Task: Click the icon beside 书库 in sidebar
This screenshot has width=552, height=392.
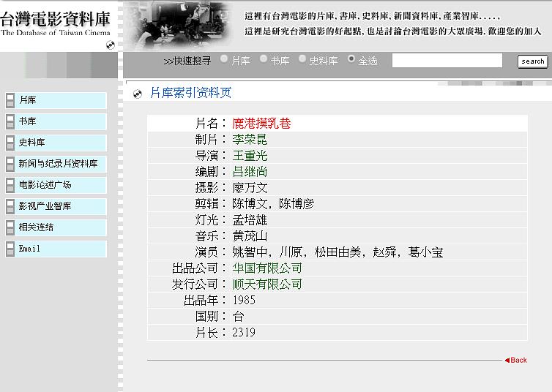Action: click(10, 122)
